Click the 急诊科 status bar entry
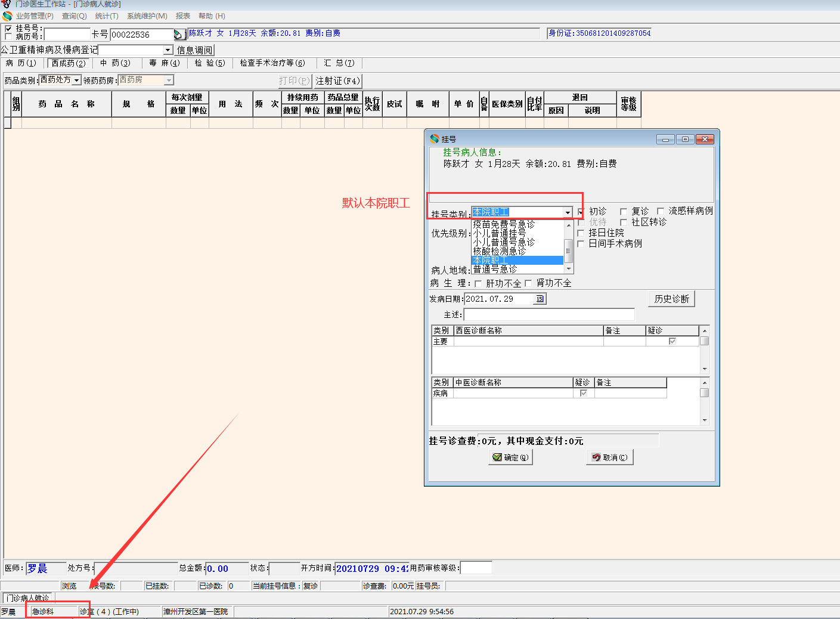The height and width of the screenshot is (619, 840). tap(43, 612)
